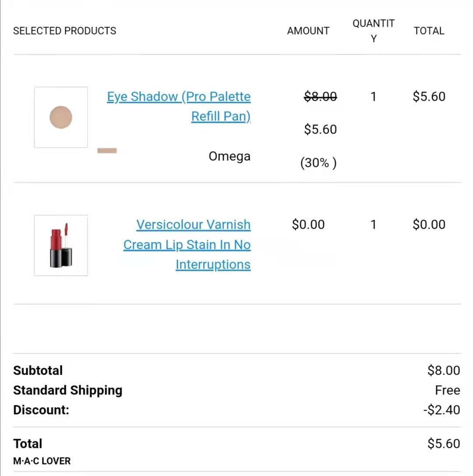
Task: Click the SELECTED PRODUCTS column header
Action: click(x=65, y=31)
